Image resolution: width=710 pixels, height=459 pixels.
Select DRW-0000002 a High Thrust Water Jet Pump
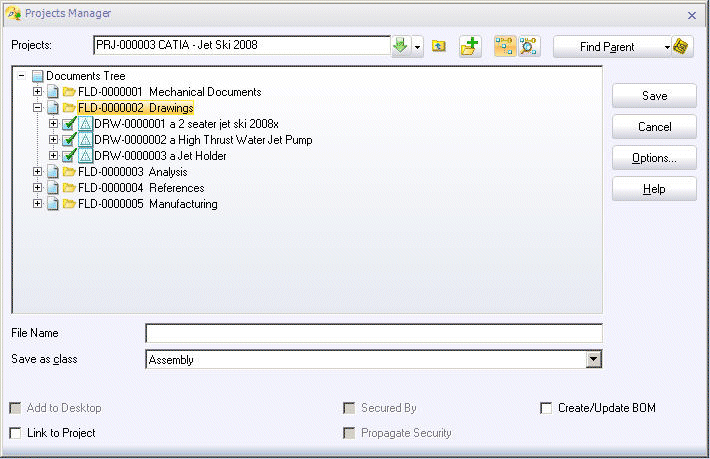(203, 139)
